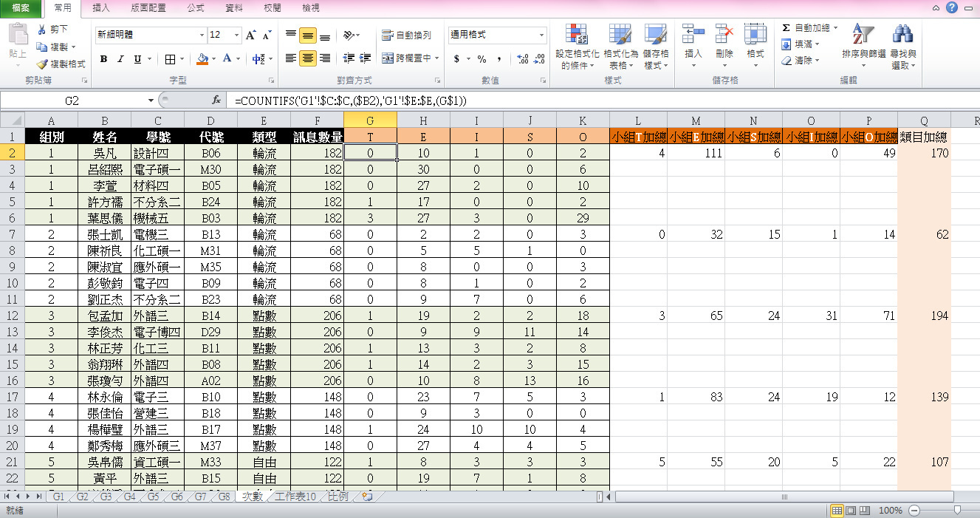980x518 pixels.
Task: Click the Increase Font Size icon
Action: pyautogui.click(x=251, y=35)
